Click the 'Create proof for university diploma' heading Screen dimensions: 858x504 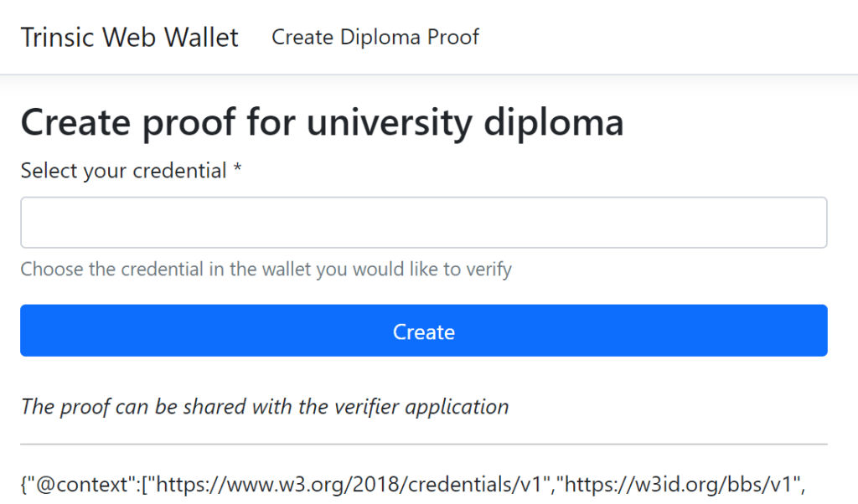tap(322, 122)
